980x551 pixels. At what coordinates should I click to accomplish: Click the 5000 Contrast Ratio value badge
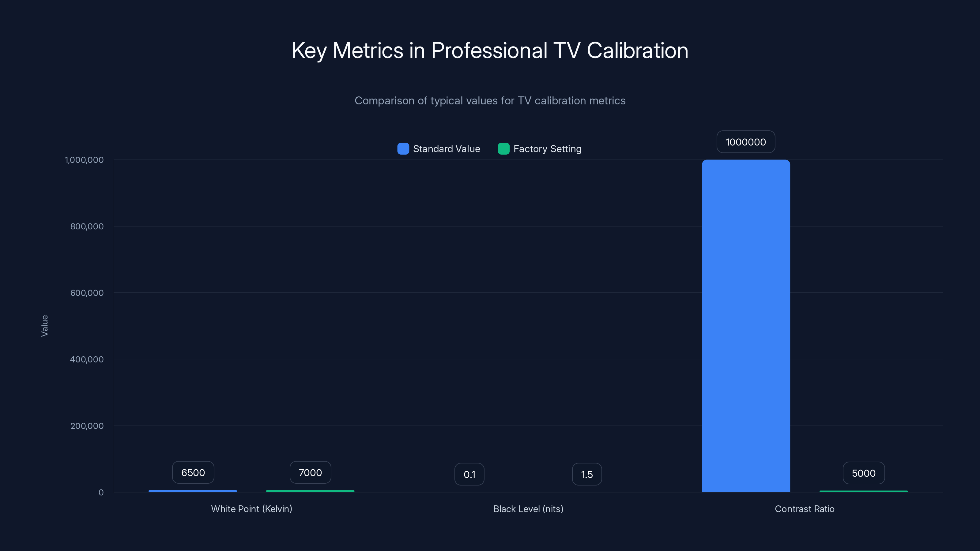click(864, 473)
